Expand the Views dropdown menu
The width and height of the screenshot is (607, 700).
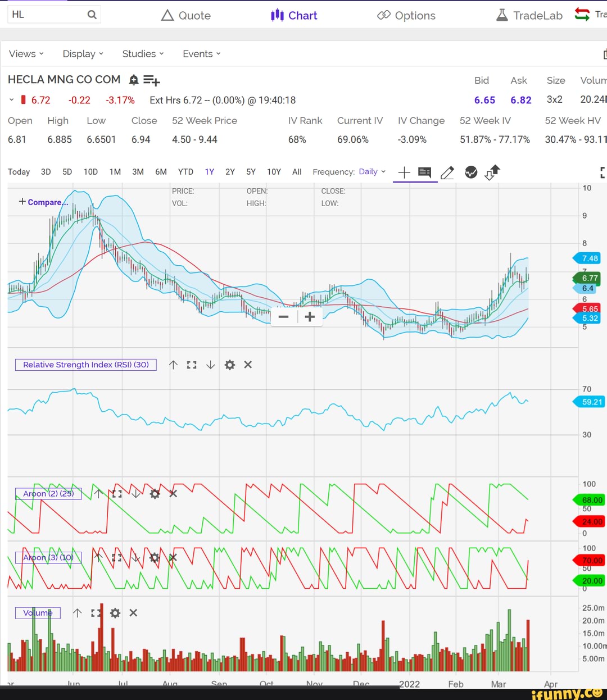pyautogui.click(x=26, y=54)
